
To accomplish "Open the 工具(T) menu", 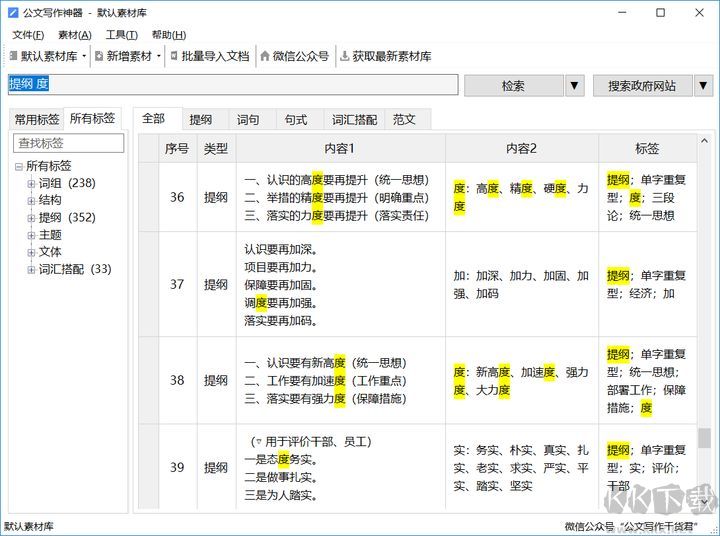I will click(122, 35).
